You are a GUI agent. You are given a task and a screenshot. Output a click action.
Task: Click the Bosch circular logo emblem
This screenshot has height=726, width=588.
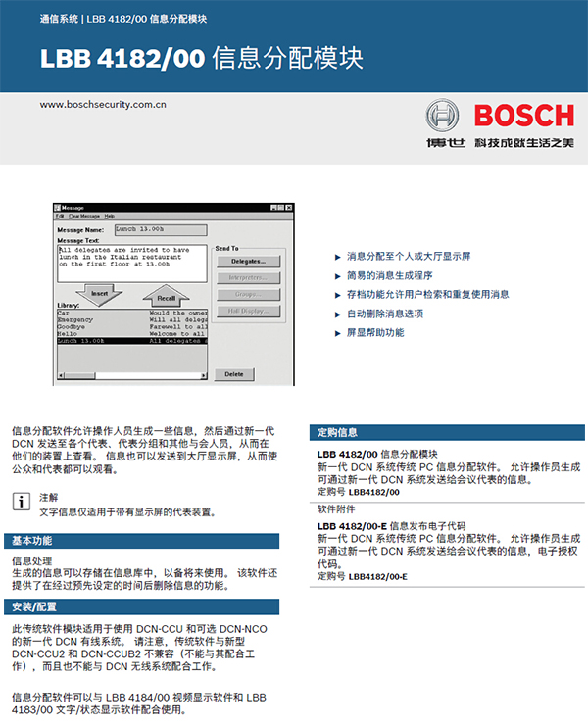click(442, 116)
